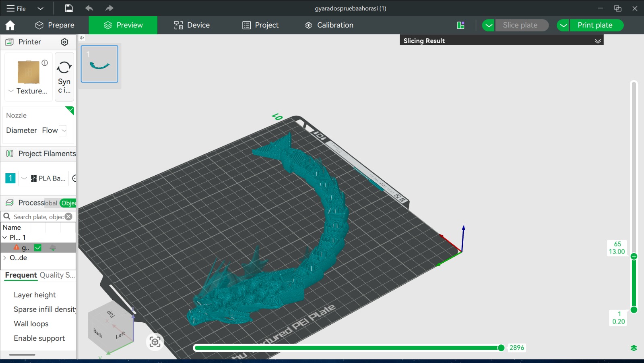
Task: Open the File hamburger menu
Action: [16, 8]
